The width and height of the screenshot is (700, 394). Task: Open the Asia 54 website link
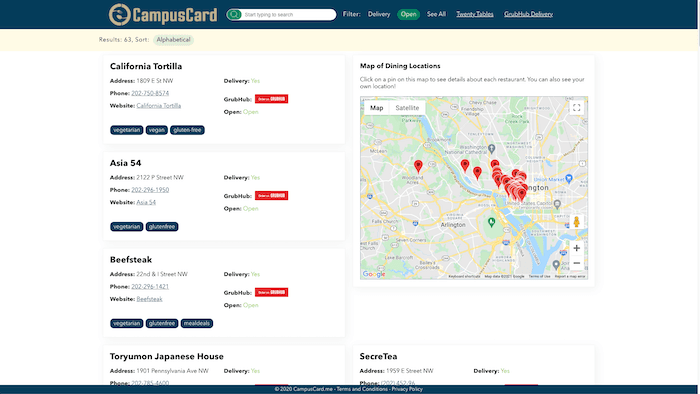pos(146,203)
